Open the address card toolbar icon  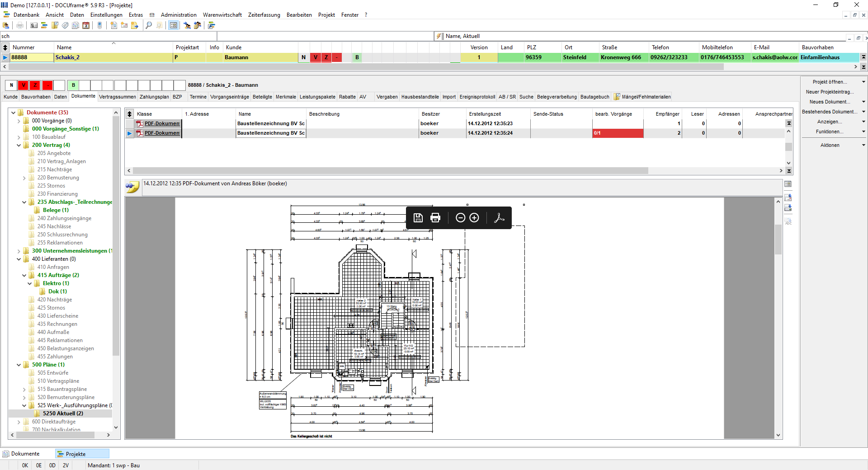[34, 25]
